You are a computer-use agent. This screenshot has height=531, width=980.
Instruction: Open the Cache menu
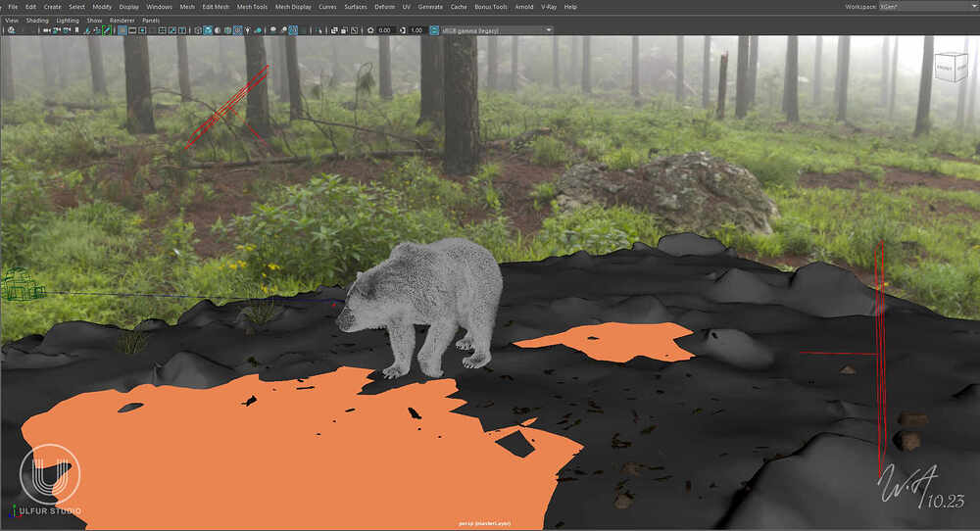tap(459, 7)
